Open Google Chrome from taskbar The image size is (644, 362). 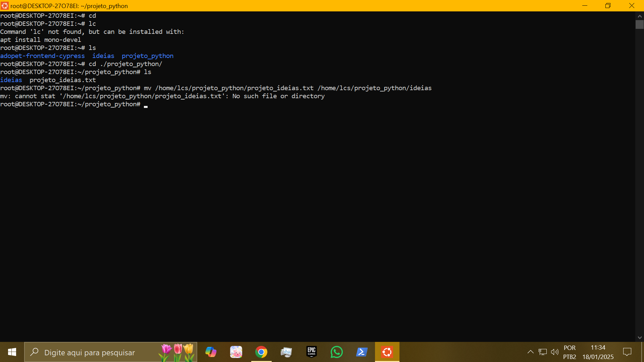[261, 352]
